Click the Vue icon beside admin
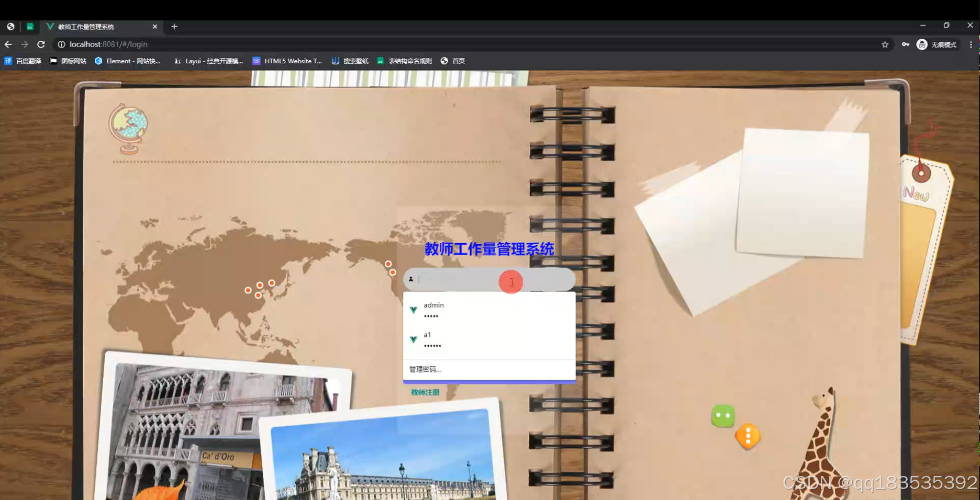The height and width of the screenshot is (500, 980). click(413, 310)
